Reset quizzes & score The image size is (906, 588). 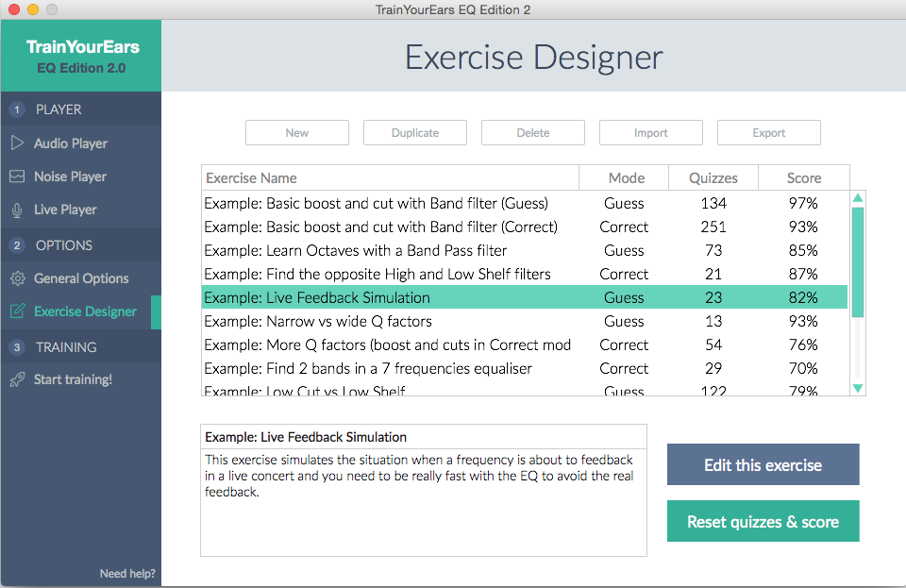pyautogui.click(x=763, y=521)
